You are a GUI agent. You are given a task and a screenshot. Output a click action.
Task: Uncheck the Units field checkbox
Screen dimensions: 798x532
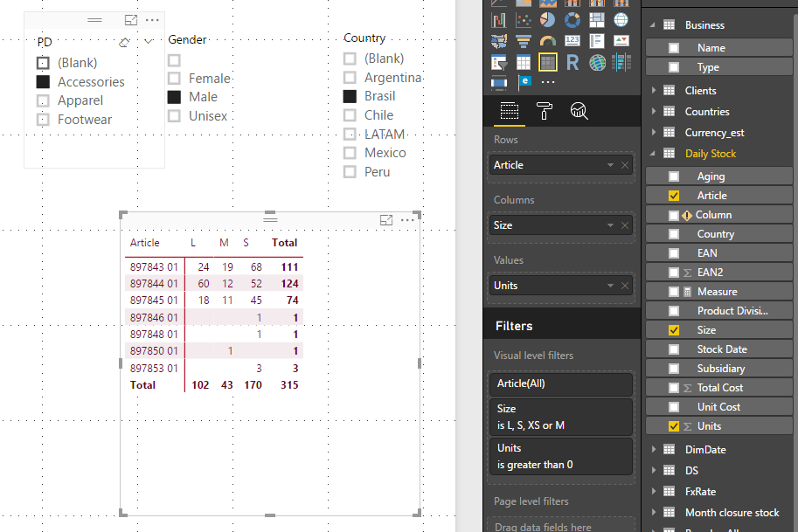(674, 426)
